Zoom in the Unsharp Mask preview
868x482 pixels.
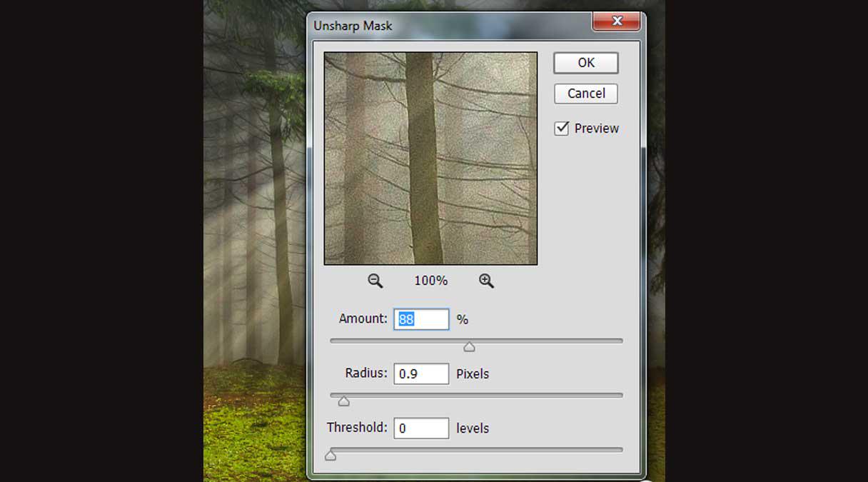point(486,281)
